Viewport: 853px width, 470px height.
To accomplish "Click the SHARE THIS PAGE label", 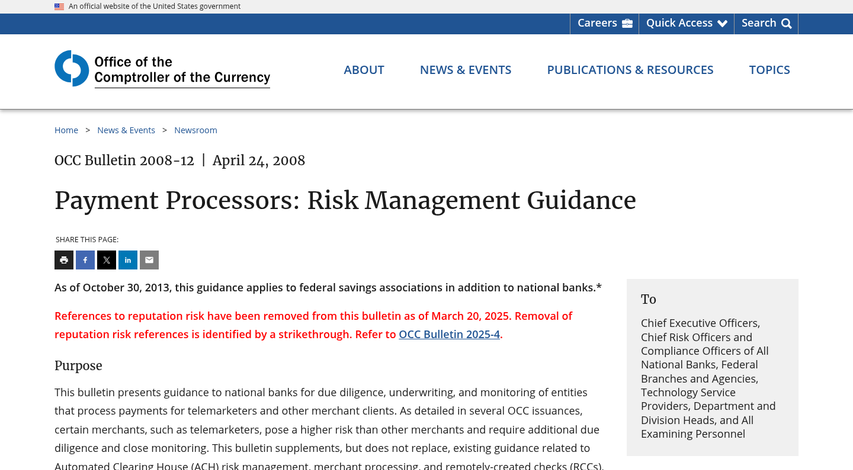I will pyautogui.click(x=87, y=239).
